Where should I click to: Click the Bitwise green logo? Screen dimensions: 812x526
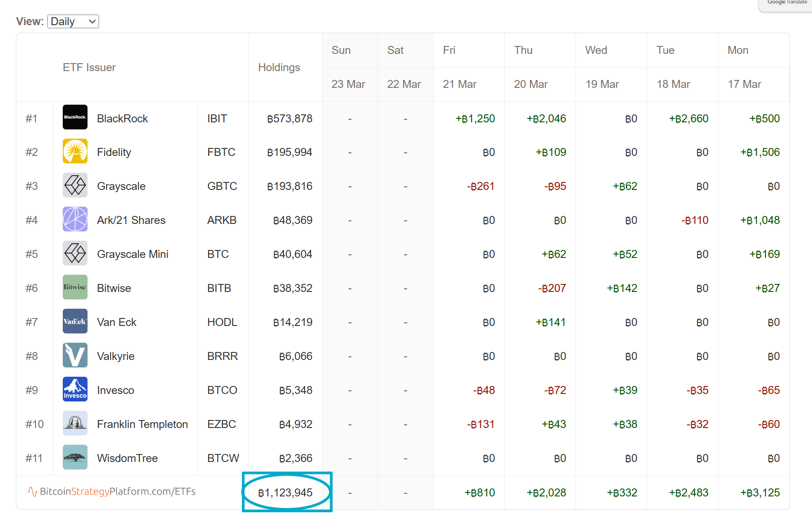pyautogui.click(x=75, y=288)
